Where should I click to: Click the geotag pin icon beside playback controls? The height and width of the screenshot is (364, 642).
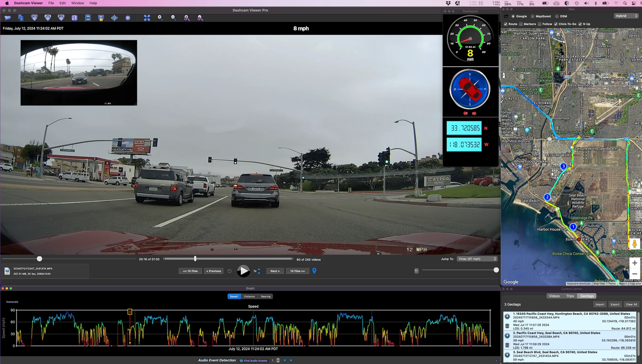tap(314, 271)
